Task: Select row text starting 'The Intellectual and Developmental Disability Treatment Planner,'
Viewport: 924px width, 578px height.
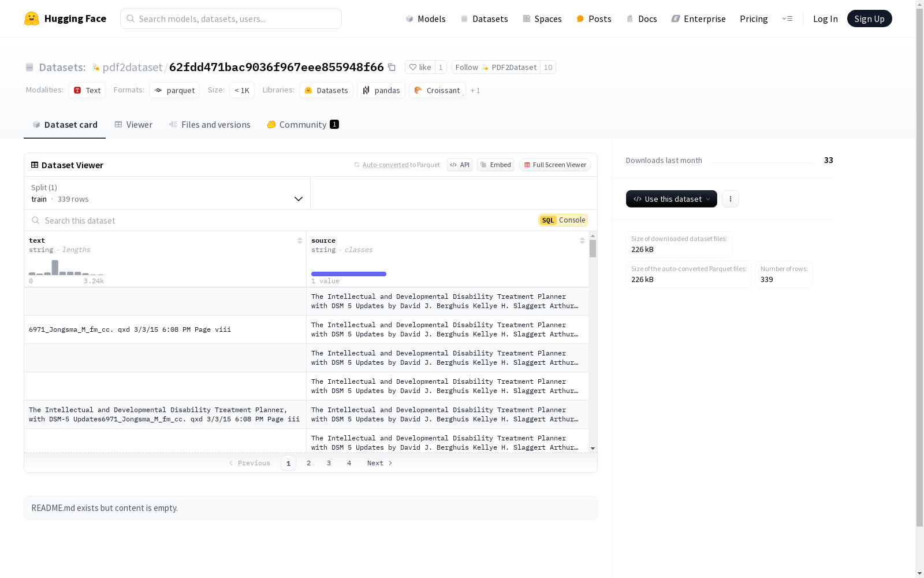Action: (x=165, y=414)
